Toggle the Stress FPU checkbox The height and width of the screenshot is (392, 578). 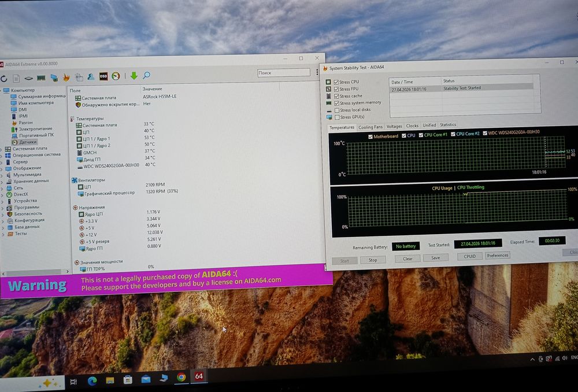336,89
